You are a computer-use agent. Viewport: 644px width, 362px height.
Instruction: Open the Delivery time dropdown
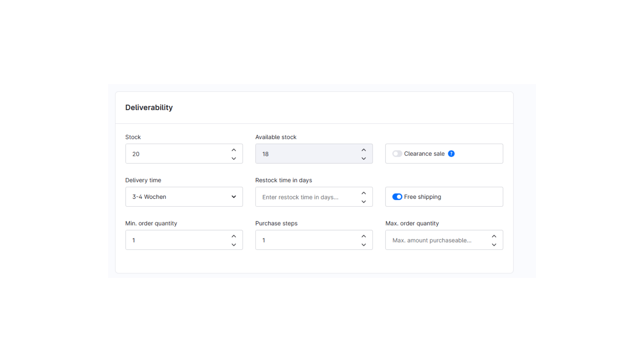(x=184, y=197)
